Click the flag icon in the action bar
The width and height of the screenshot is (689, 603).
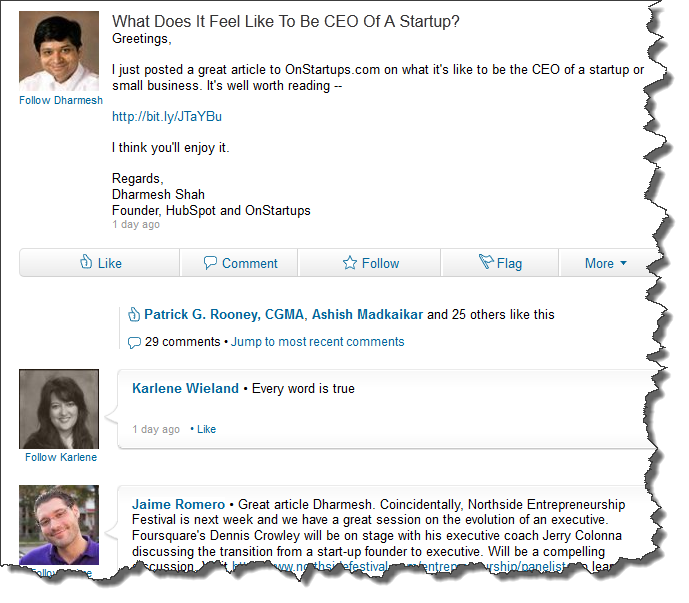coord(486,261)
